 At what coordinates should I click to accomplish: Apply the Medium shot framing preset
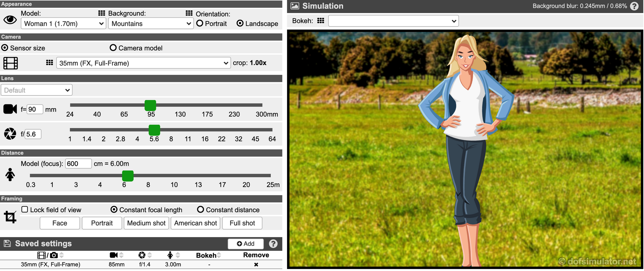pyautogui.click(x=146, y=223)
